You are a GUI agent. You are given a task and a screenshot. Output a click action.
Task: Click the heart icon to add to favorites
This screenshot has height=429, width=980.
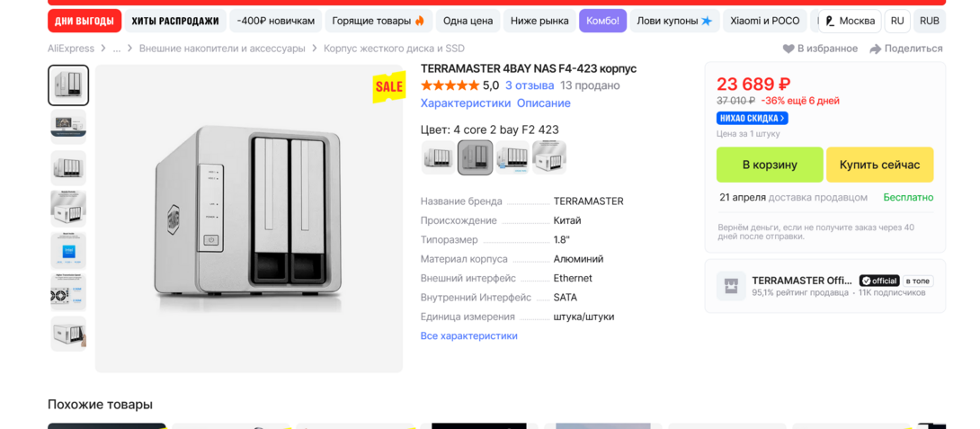click(788, 49)
